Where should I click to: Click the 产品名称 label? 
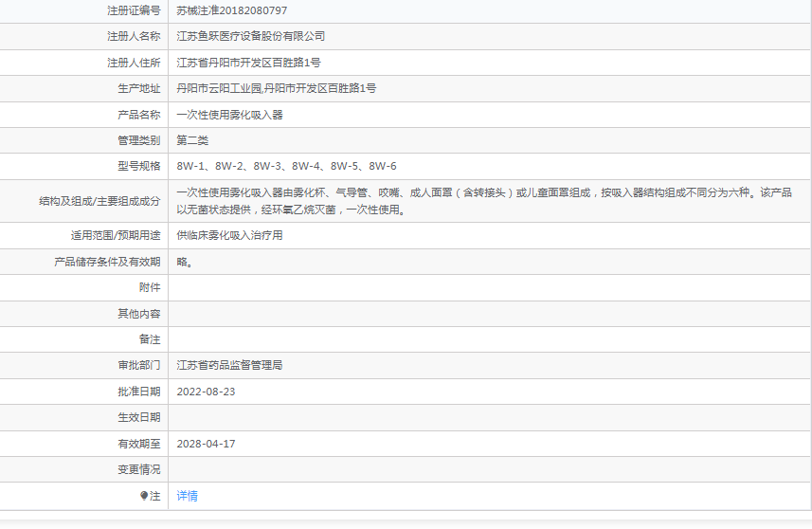(138, 115)
